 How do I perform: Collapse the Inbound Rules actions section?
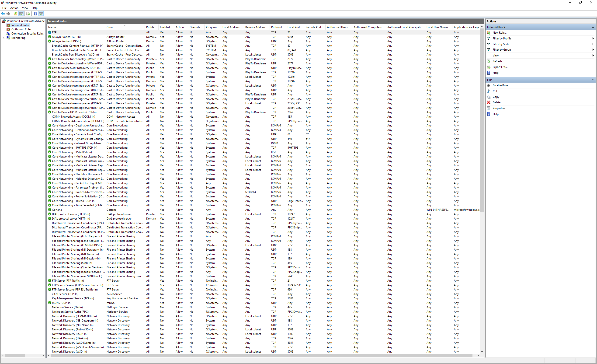(x=593, y=27)
